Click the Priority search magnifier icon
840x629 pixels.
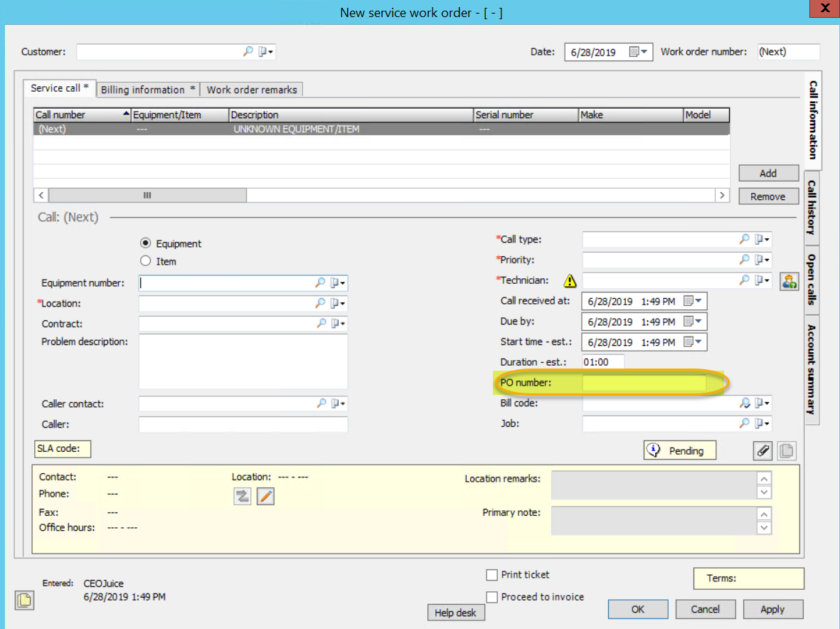coord(744,259)
